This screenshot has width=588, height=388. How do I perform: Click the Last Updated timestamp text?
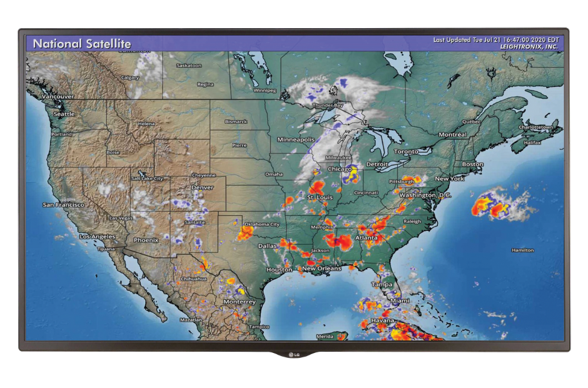click(x=496, y=40)
